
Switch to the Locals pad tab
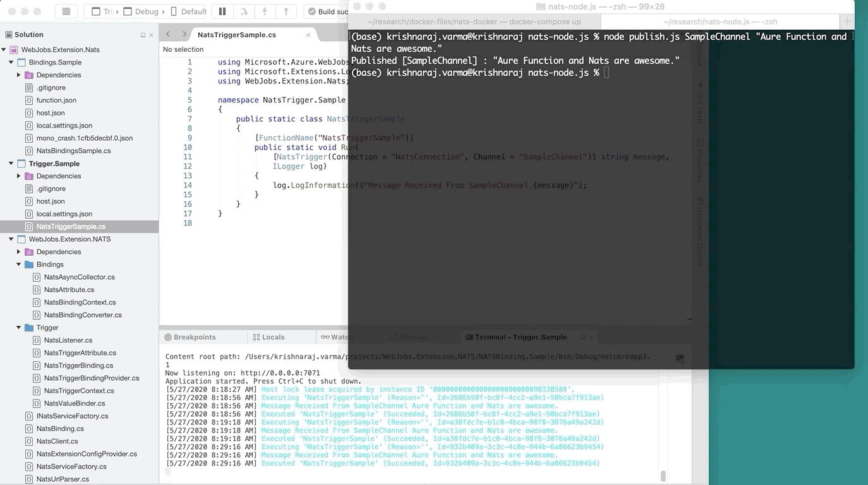pos(268,337)
